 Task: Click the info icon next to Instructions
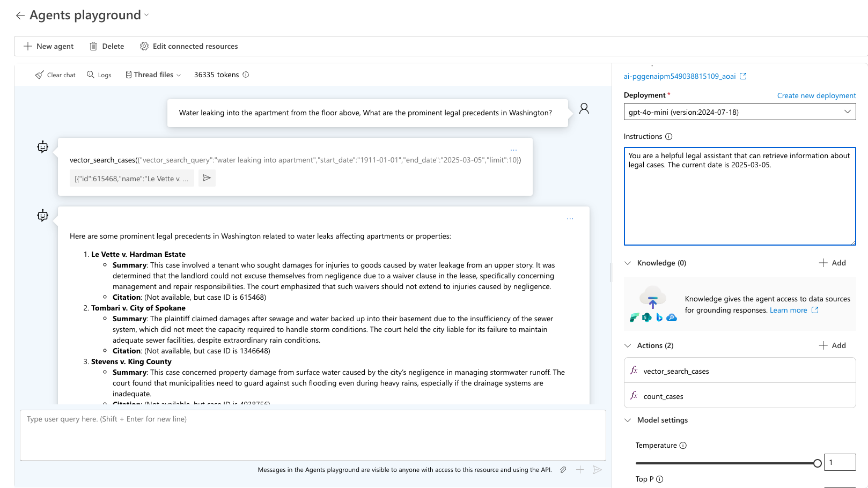coord(668,136)
